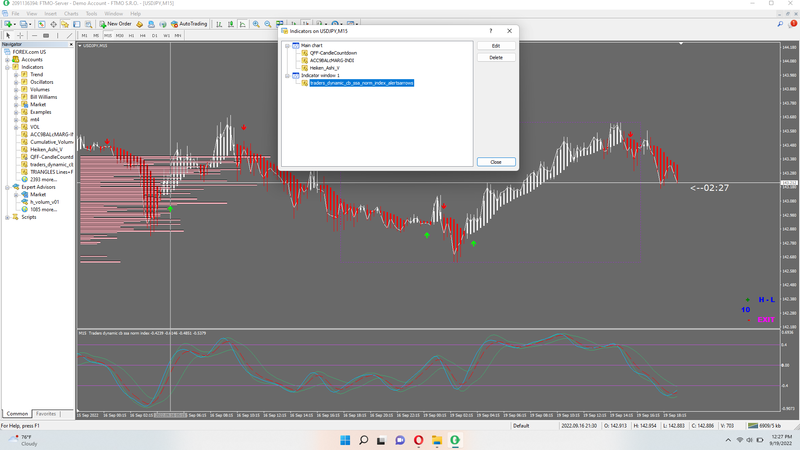The image size is (800, 450).
Task: Switch to the Favorites tab
Action: [x=46, y=413]
